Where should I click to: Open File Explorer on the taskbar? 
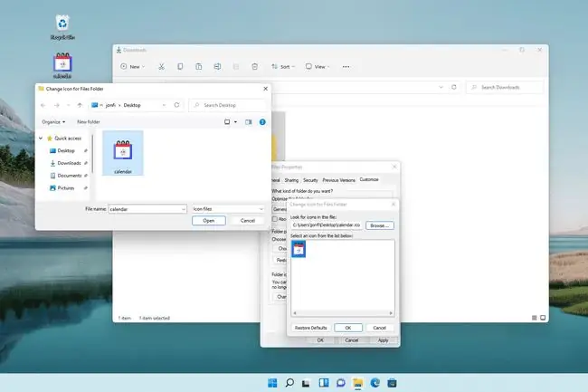357,383
